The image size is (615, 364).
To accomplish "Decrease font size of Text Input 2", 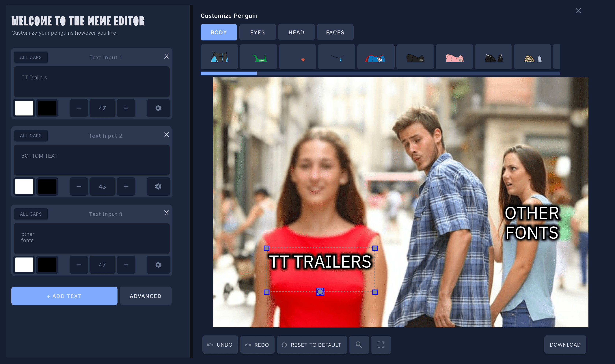I will point(79,186).
